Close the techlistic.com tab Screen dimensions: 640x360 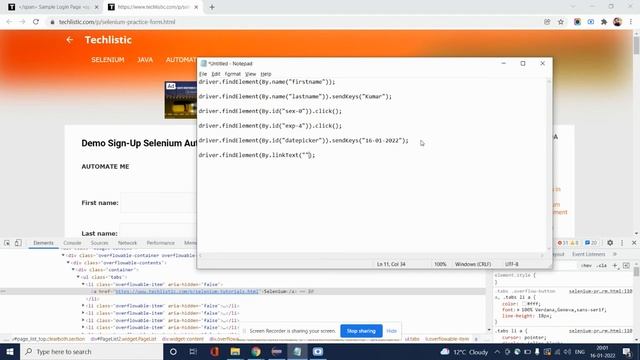click(x=196, y=7)
